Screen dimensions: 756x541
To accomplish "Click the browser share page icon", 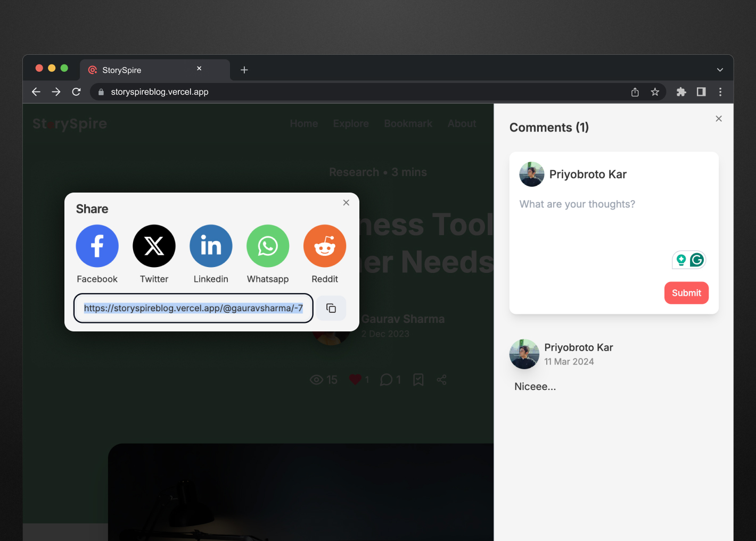I will click(635, 92).
